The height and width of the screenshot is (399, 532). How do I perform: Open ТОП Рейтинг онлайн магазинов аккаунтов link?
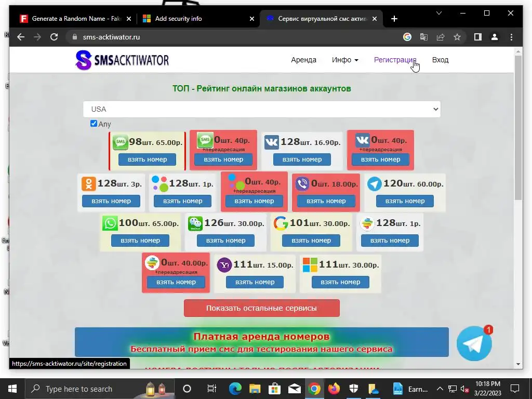coord(262,88)
